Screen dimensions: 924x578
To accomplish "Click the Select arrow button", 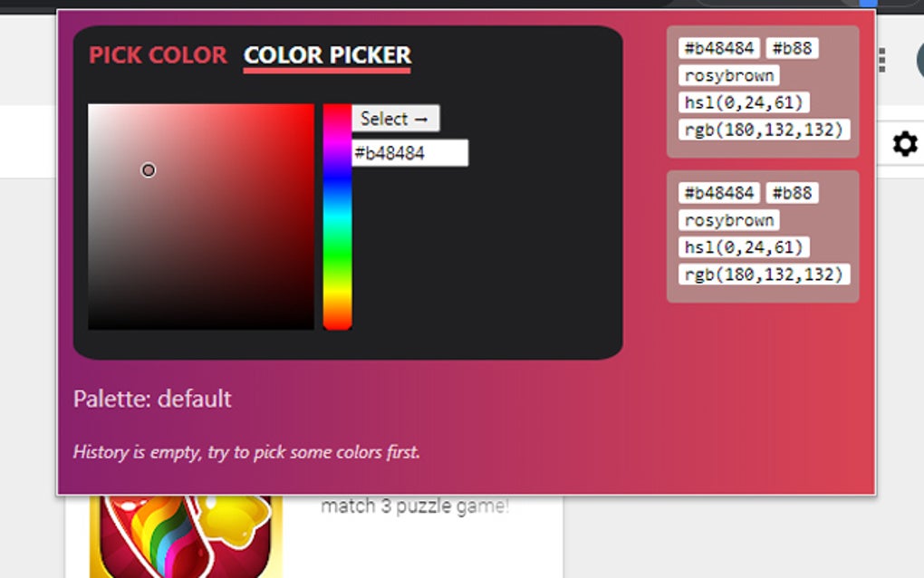I will 395,119.
